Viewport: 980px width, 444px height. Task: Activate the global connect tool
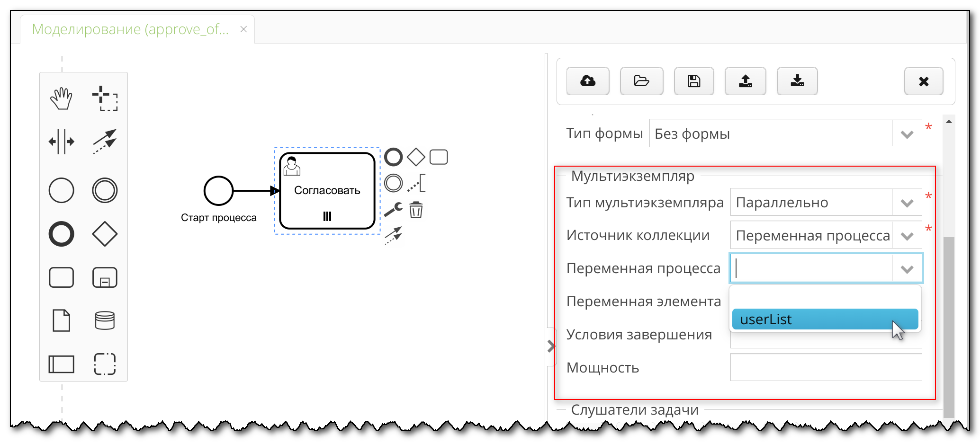(105, 141)
